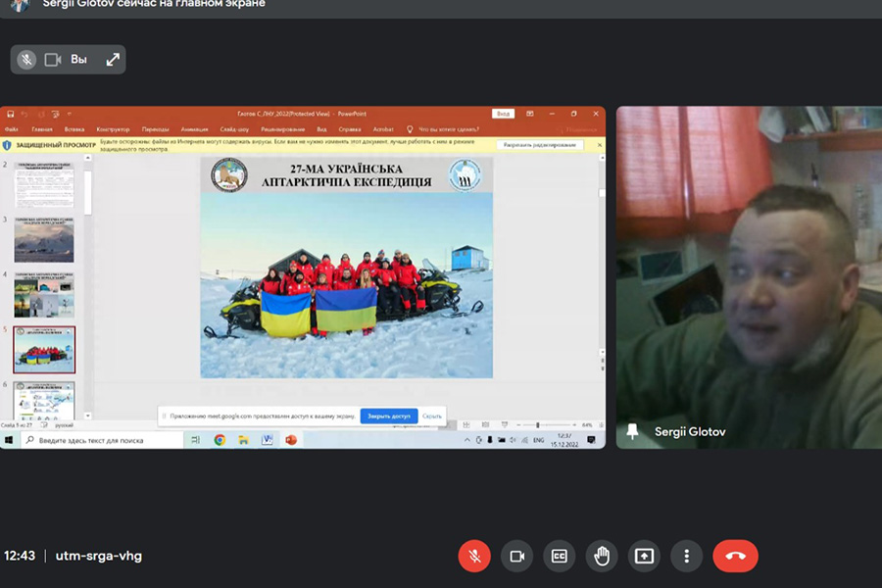This screenshot has height=588, width=882.
Task: Click zoom in plus on PowerPoint status bar
Action: pyautogui.click(x=573, y=424)
